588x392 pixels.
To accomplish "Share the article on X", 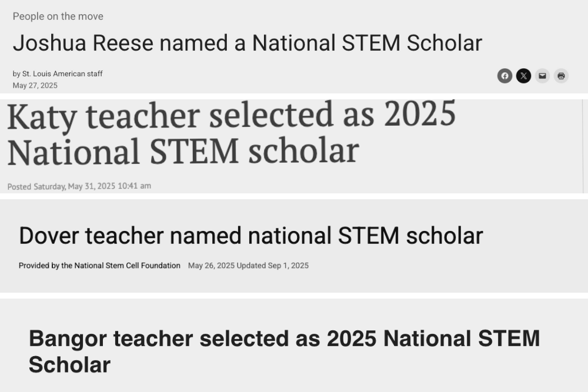I will click(x=523, y=76).
